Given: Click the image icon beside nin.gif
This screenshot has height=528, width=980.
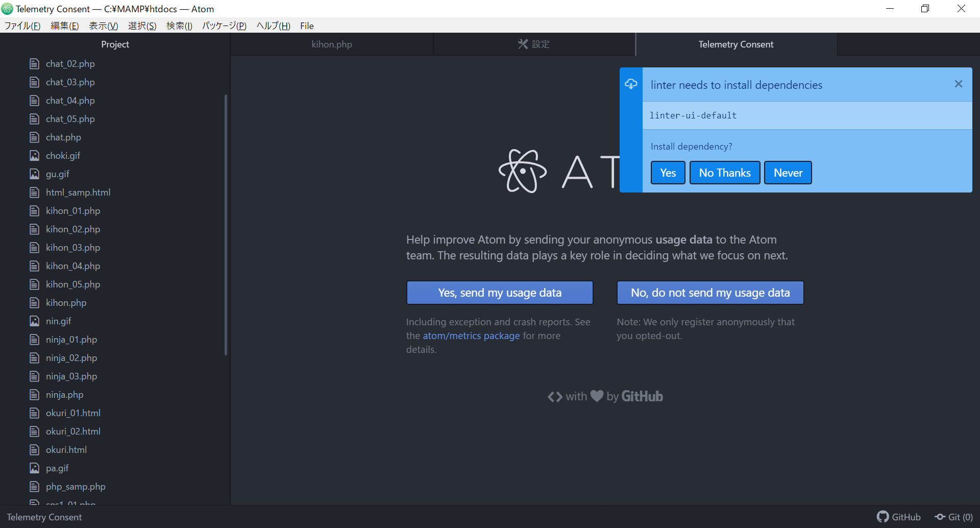Looking at the screenshot, I should [34, 321].
